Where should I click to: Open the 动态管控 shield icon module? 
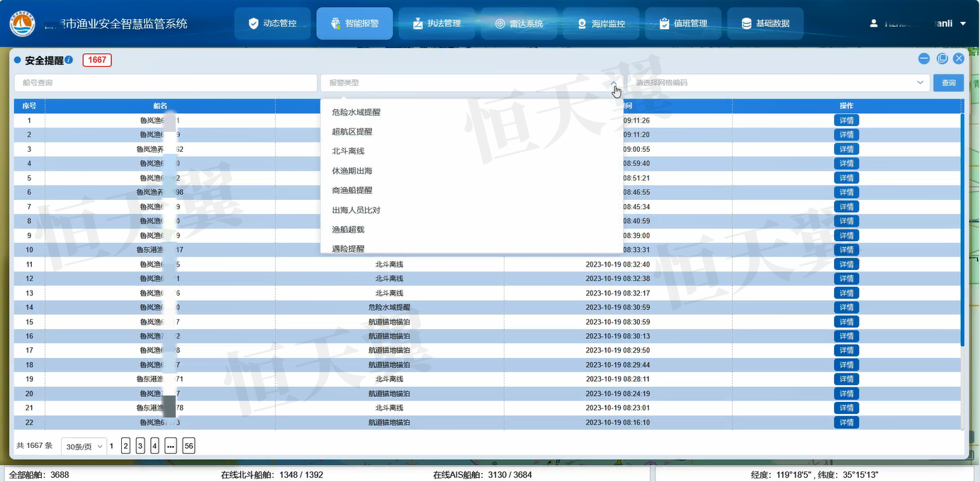(253, 23)
